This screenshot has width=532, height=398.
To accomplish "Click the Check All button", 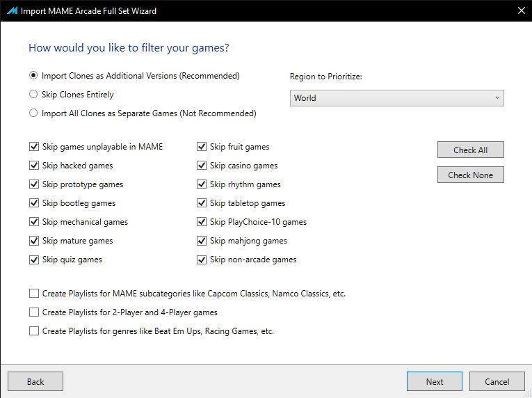I will (471, 150).
